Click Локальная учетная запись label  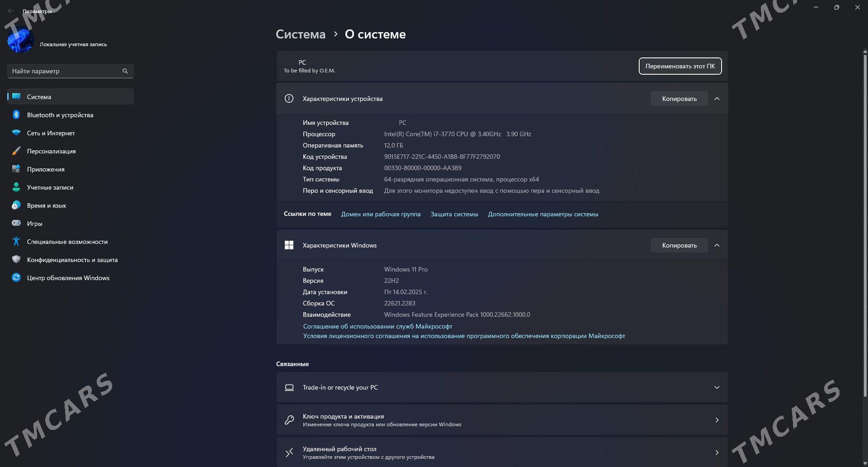(x=73, y=44)
